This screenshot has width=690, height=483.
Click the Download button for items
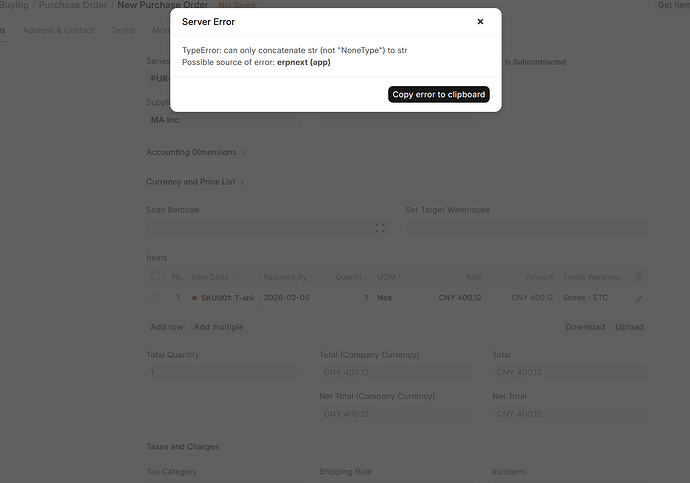coord(584,327)
